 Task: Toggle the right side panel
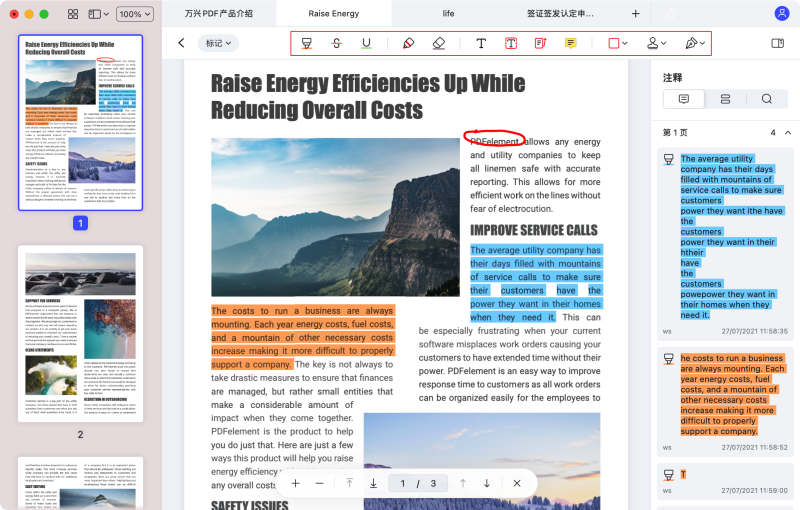778,44
